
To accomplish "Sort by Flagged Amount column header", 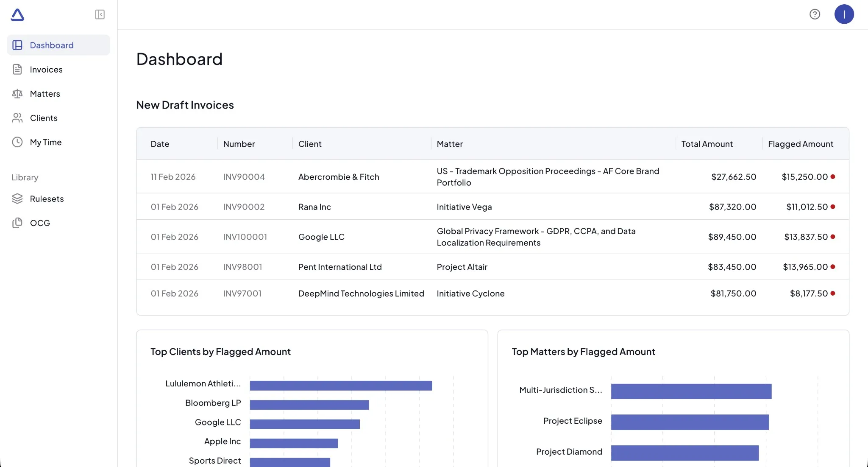I will coord(800,144).
